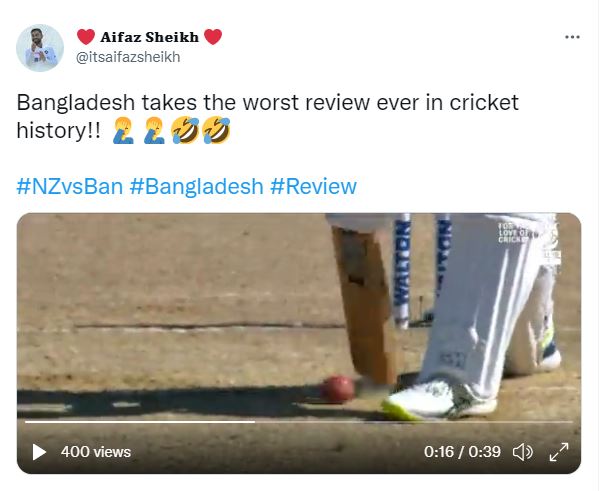Click the tweet text about worst review
The width and height of the screenshot is (600, 491).
click(x=267, y=116)
